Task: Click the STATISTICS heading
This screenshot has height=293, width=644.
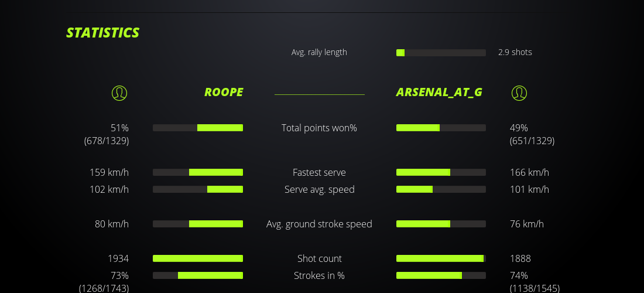Action: point(103,33)
